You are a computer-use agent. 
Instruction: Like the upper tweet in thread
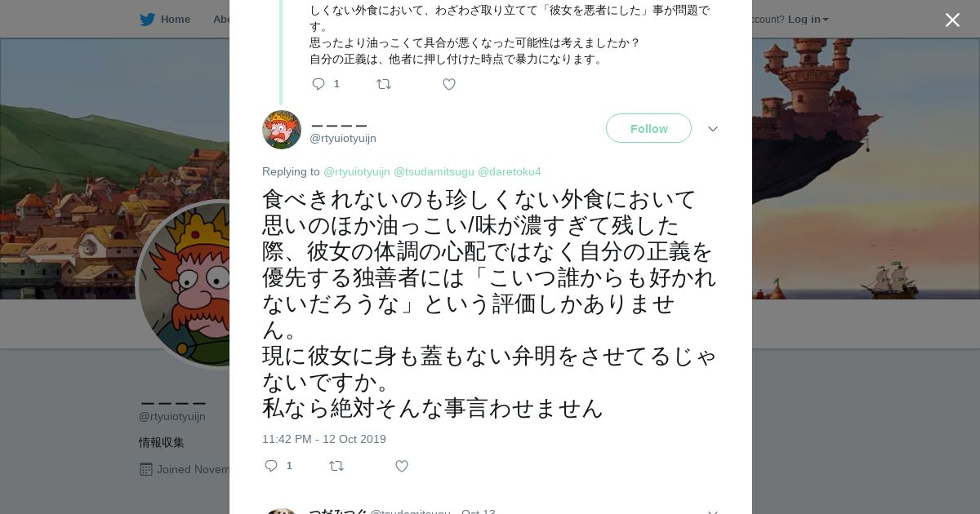(449, 84)
